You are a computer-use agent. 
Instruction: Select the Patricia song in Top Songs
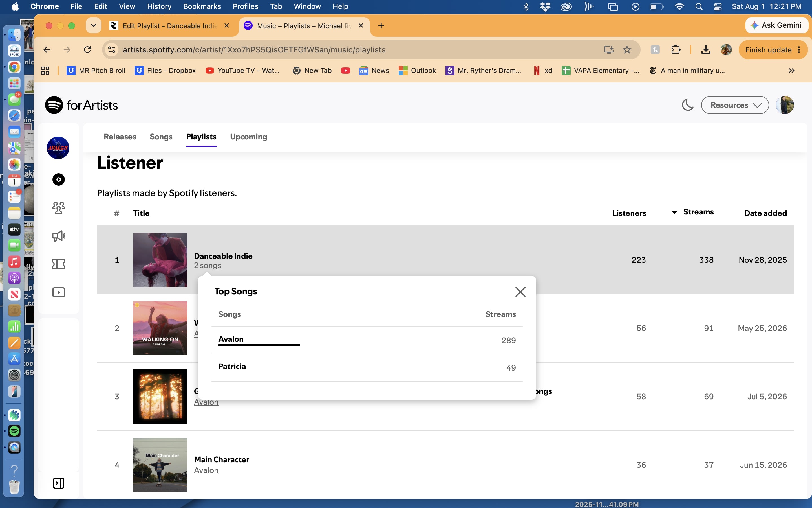click(x=232, y=366)
